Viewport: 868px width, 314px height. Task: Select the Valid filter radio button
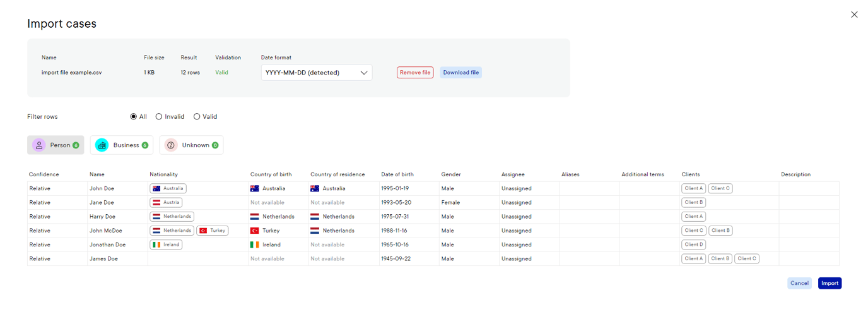[197, 117]
